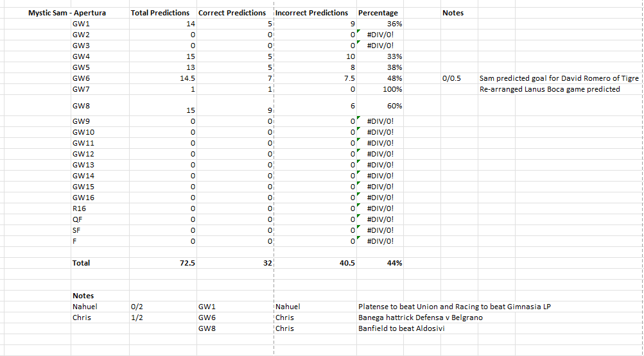Select the GW6 cell in the notes section
Viewport: 644px width, 356px height.
click(x=207, y=318)
